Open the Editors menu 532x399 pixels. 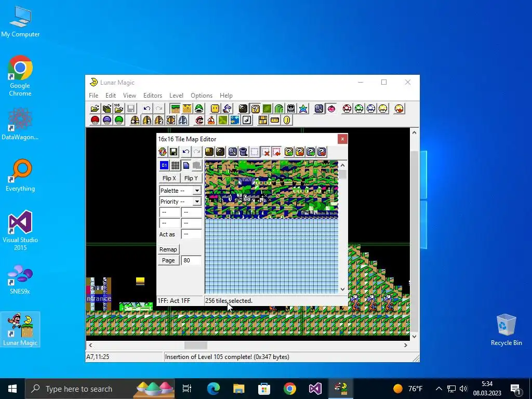153,96
